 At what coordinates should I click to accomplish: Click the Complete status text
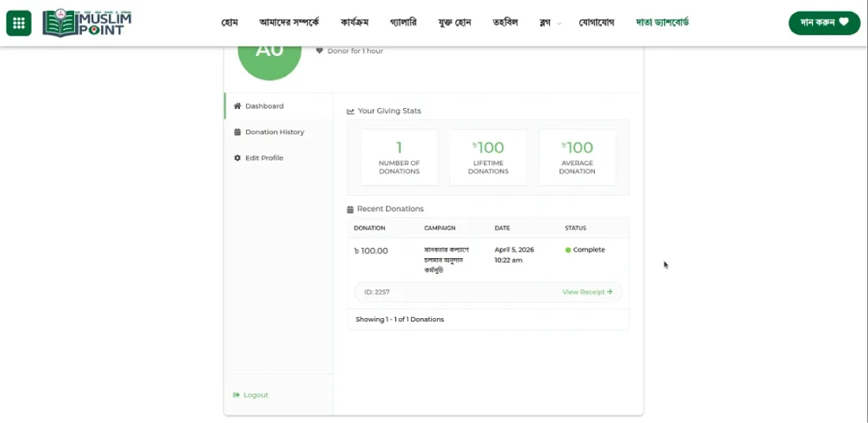pos(589,249)
